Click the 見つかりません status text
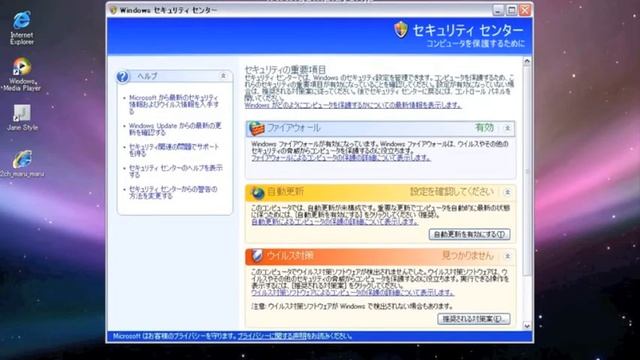 468,256
